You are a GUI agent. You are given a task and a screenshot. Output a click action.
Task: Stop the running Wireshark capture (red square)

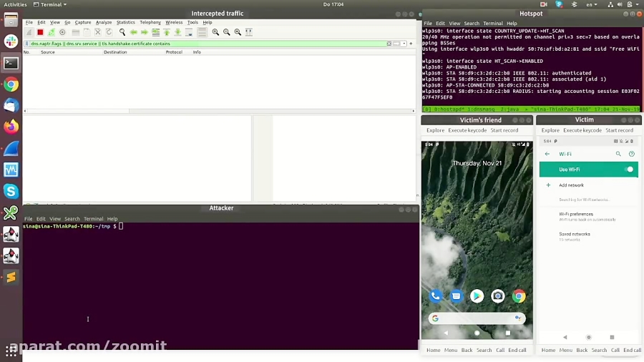click(40, 32)
